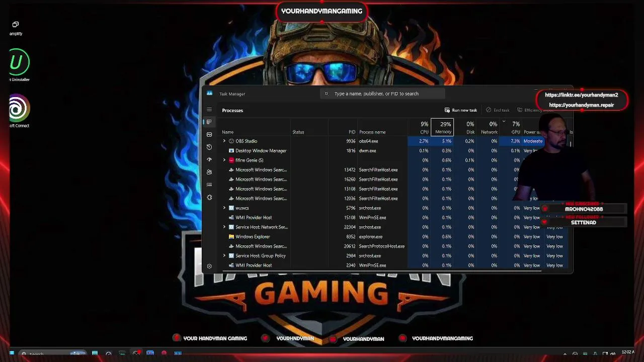Screen dimensions: 644x362
Task: Click the Task Manager horizontal scrollbar
Action: pos(382,271)
